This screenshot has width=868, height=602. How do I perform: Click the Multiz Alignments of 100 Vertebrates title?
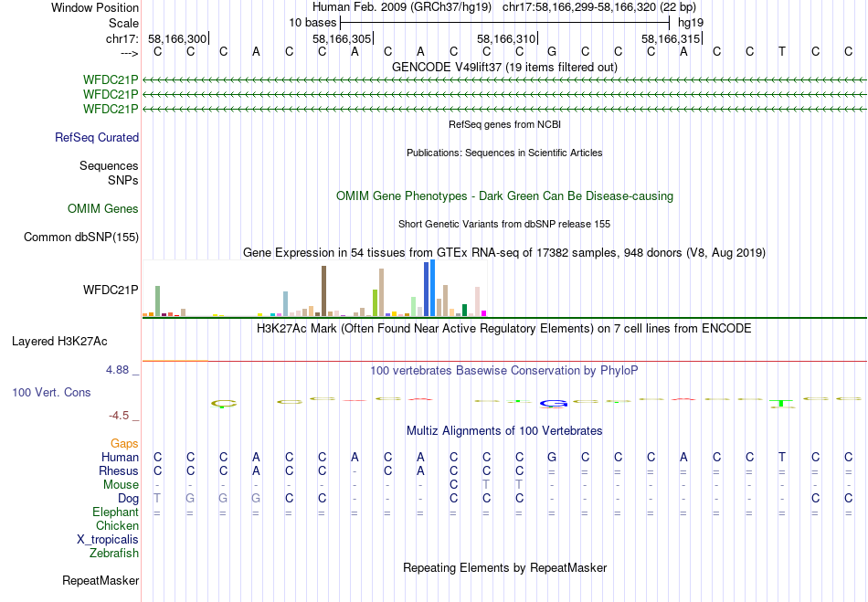coord(504,430)
